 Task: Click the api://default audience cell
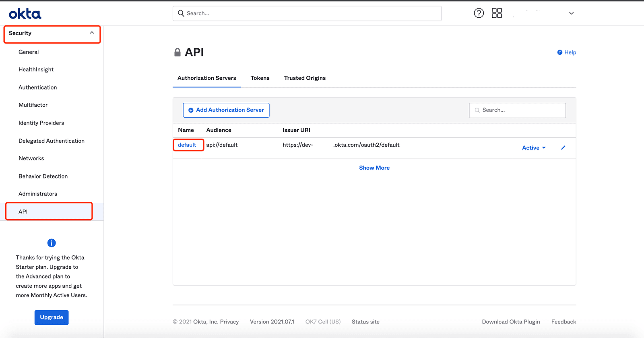pos(222,145)
